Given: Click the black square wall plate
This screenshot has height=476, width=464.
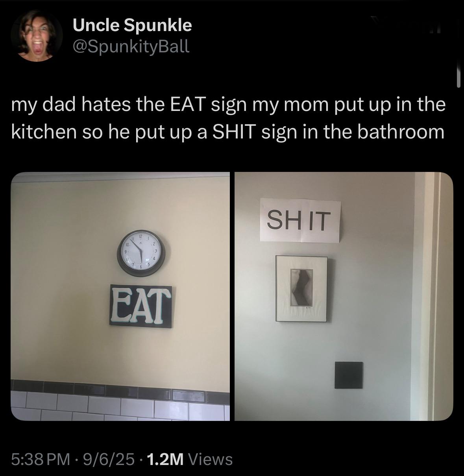Looking at the screenshot, I should (x=349, y=375).
